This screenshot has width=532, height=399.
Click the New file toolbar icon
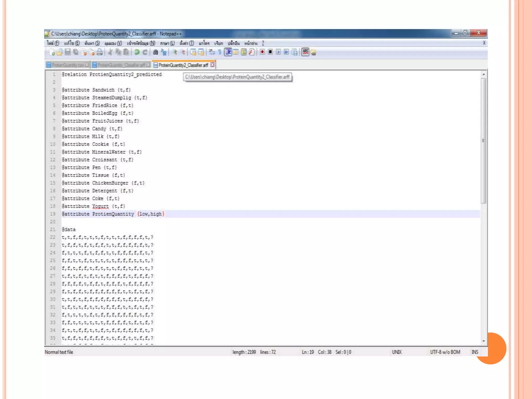click(x=52, y=52)
